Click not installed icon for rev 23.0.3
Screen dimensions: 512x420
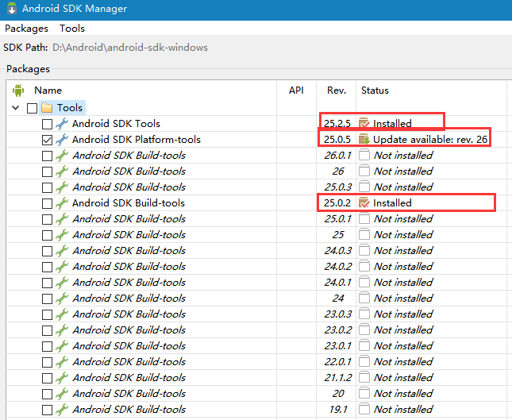point(364,314)
